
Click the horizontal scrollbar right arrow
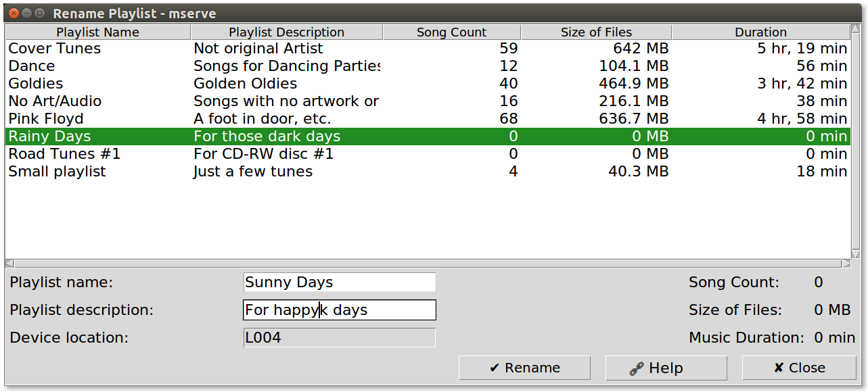pos(846,264)
